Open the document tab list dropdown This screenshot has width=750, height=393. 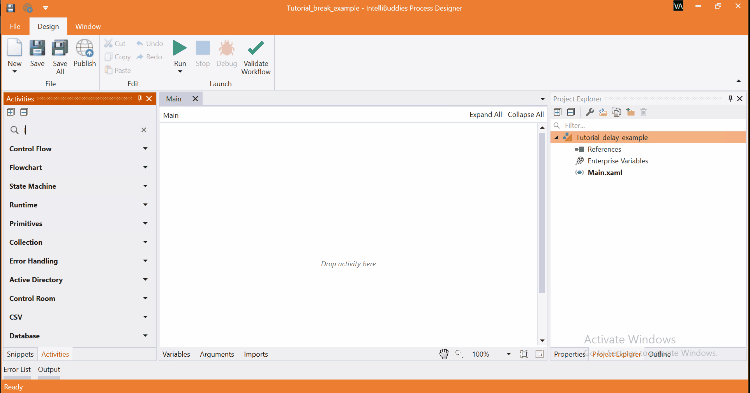(542, 99)
